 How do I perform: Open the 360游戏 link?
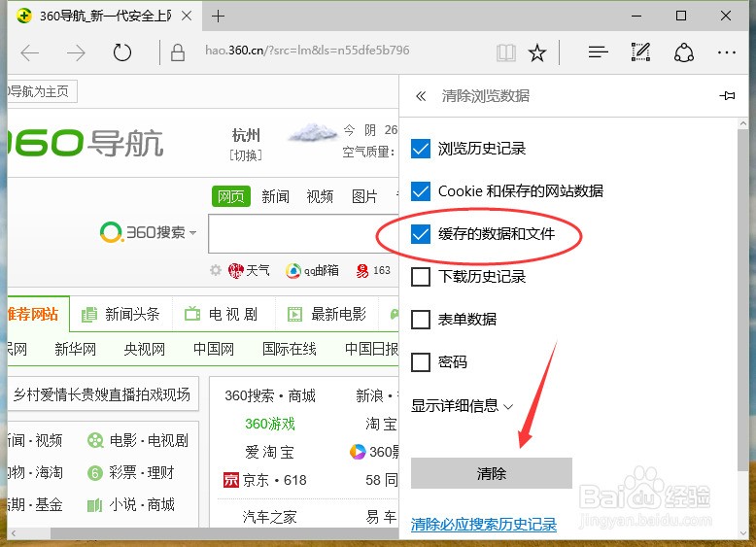pos(269,424)
